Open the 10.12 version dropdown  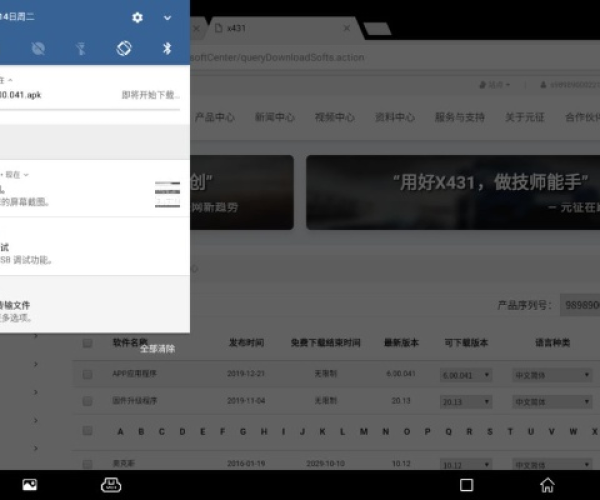coord(466,465)
